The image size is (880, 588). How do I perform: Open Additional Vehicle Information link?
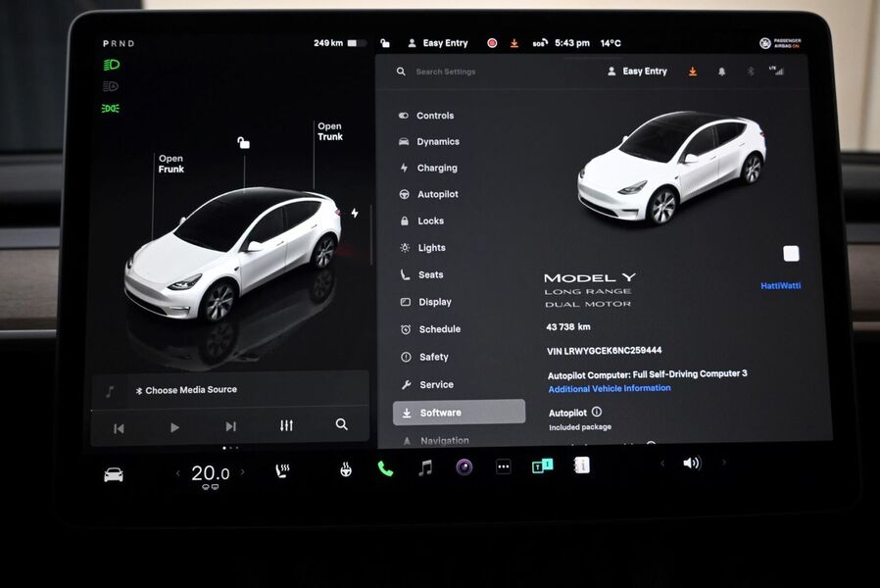click(x=611, y=387)
